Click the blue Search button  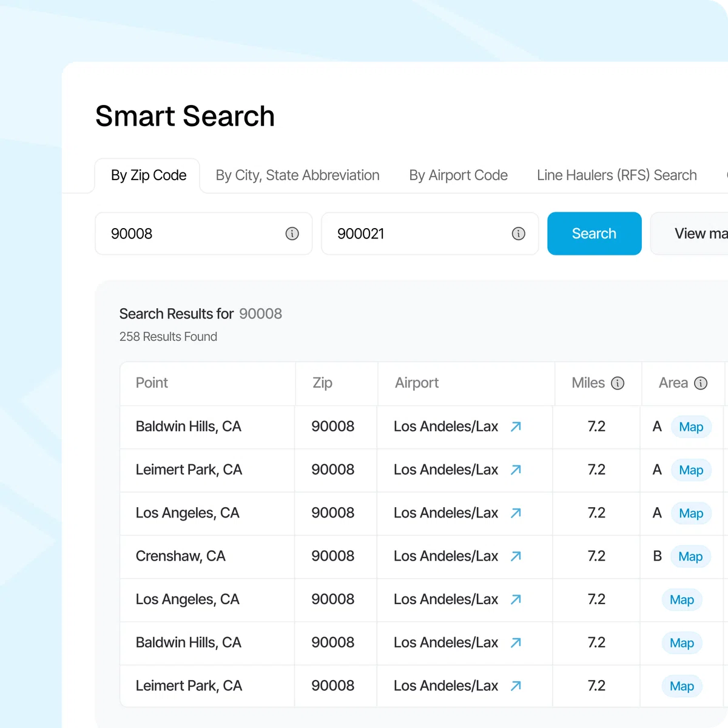594,234
